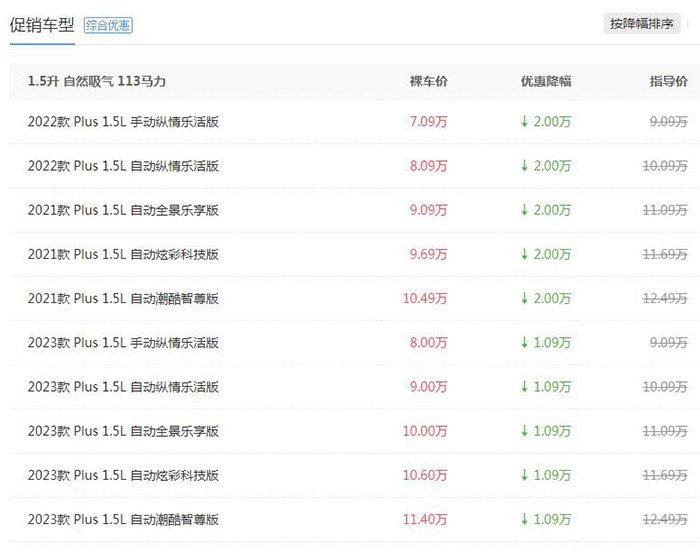Click 10.09万 guide price in 2022款 自动纵情乐活版 row

click(665, 166)
